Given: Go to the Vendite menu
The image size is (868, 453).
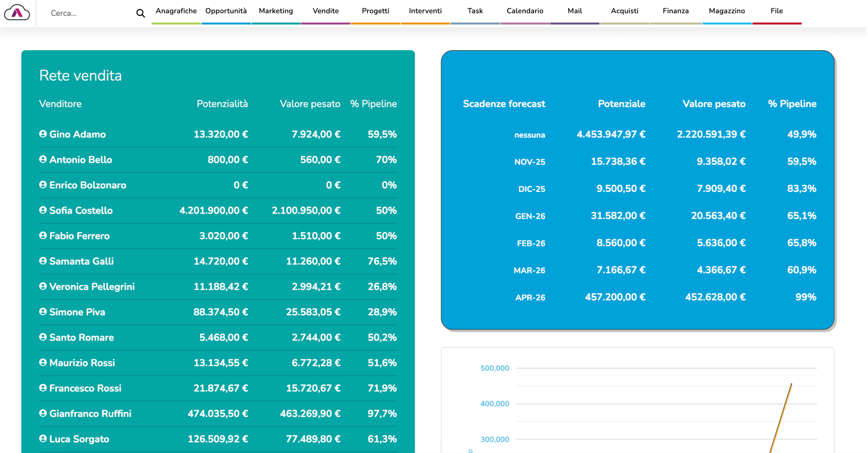Looking at the screenshot, I should 325,11.
